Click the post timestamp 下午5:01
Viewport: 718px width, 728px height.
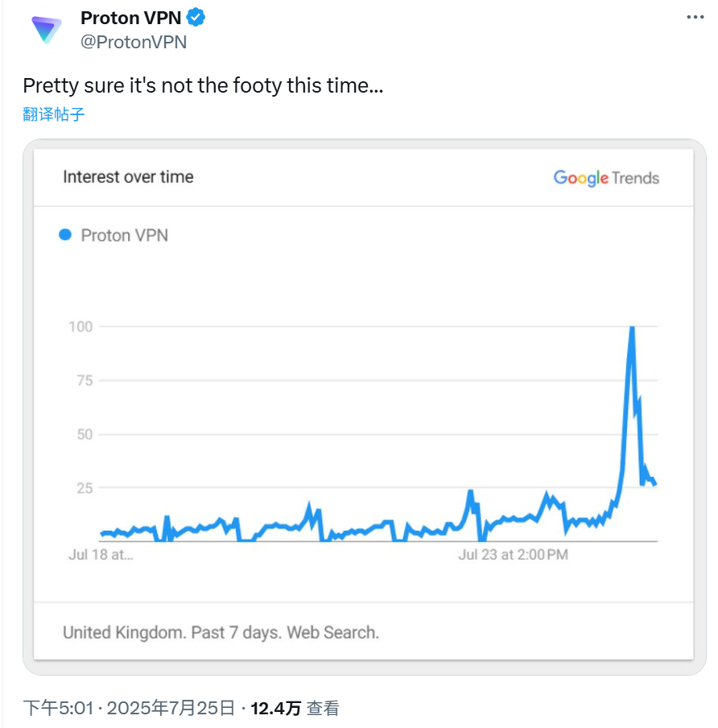[x=59, y=708]
